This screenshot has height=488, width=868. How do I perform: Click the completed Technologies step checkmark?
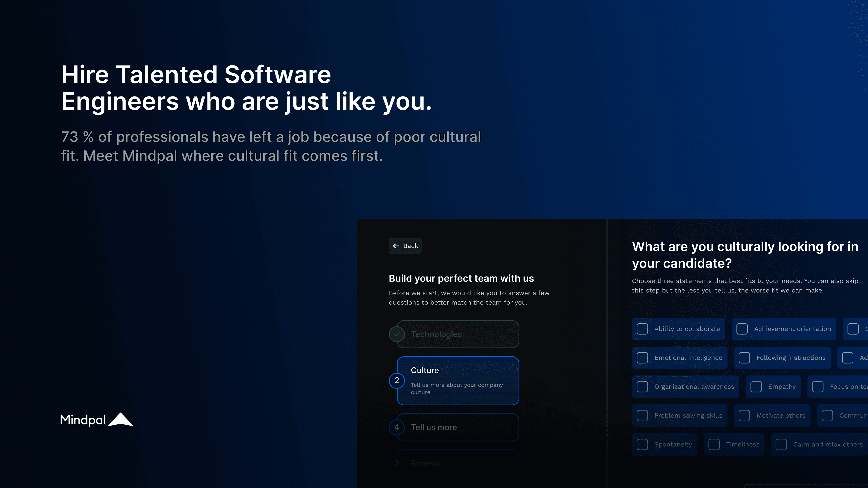click(397, 334)
